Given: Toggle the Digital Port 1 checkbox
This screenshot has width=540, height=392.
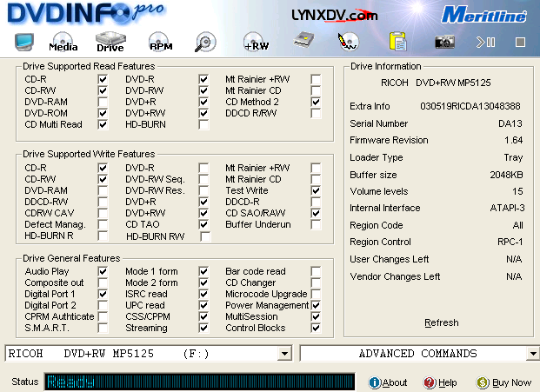Looking at the screenshot, I should coord(103,294).
